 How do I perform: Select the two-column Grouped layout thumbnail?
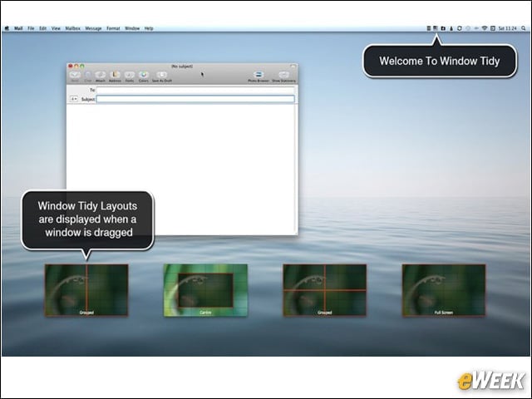pos(86,290)
